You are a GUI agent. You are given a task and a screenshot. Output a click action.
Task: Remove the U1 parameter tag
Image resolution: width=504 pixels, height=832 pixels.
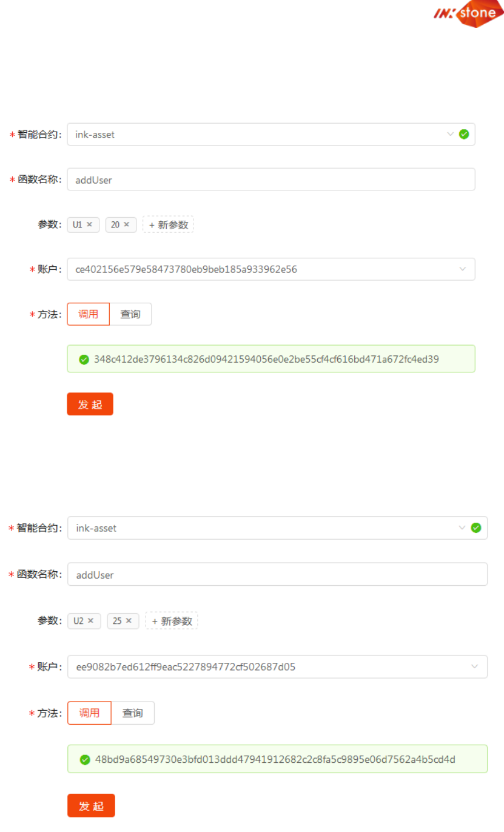coord(89,224)
